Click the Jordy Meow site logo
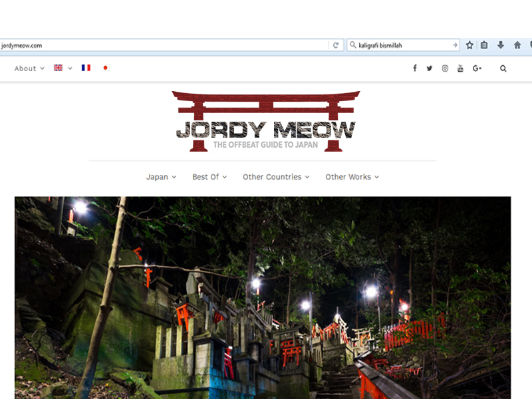The width and height of the screenshot is (532, 399). tap(266, 122)
